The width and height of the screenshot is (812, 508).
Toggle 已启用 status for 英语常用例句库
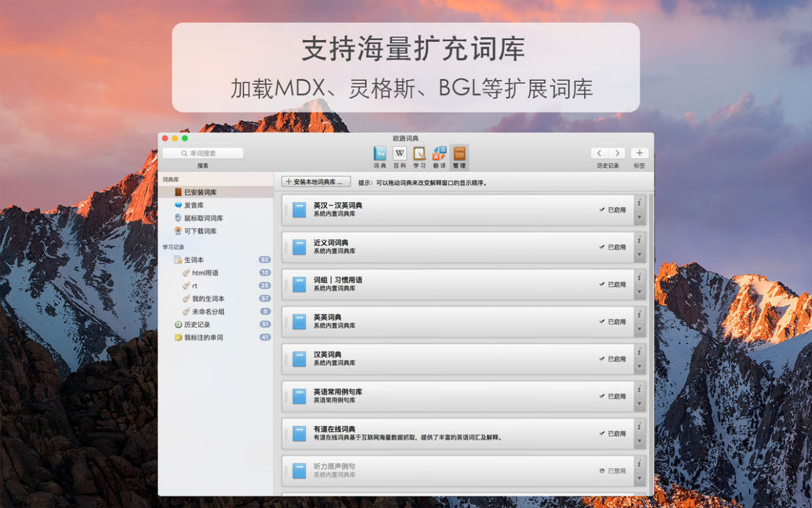[x=612, y=396]
